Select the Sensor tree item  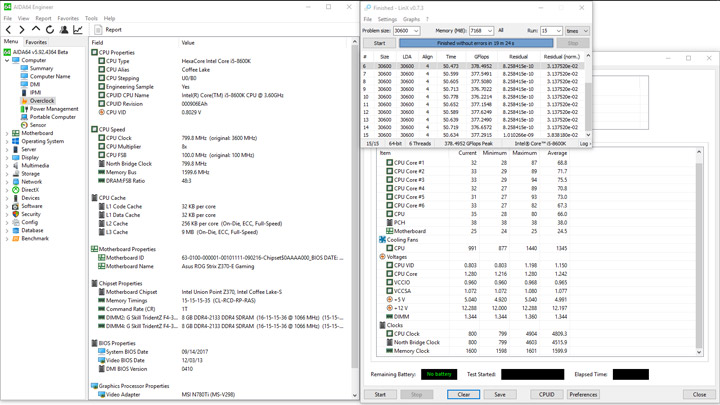pyautogui.click(x=37, y=125)
